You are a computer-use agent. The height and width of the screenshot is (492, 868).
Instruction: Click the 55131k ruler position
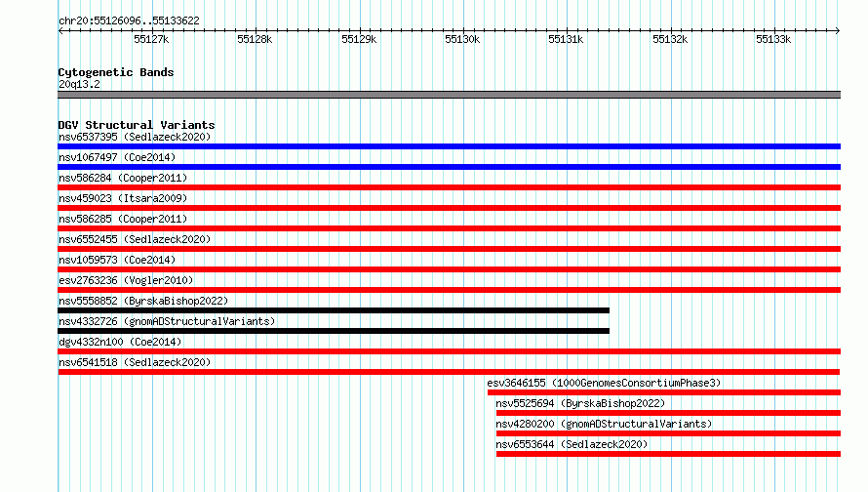(566, 39)
